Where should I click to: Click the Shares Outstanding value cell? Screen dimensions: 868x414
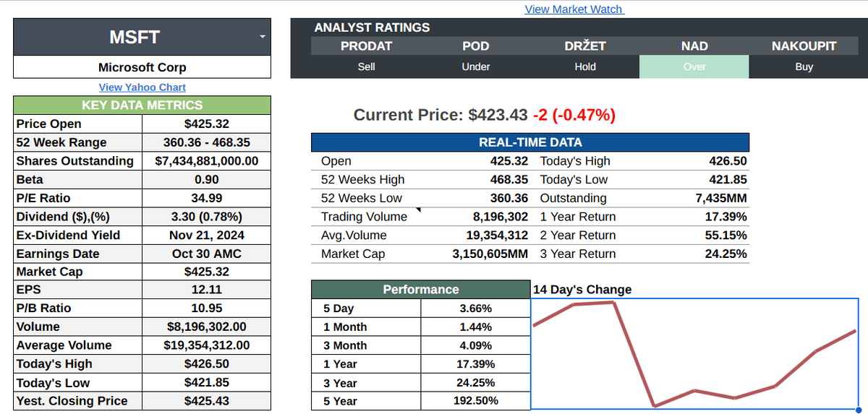[207, 161]
